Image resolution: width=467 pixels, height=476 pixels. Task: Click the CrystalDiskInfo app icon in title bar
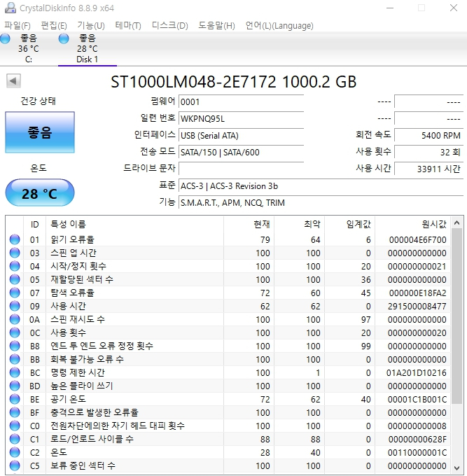coord(11,8)
